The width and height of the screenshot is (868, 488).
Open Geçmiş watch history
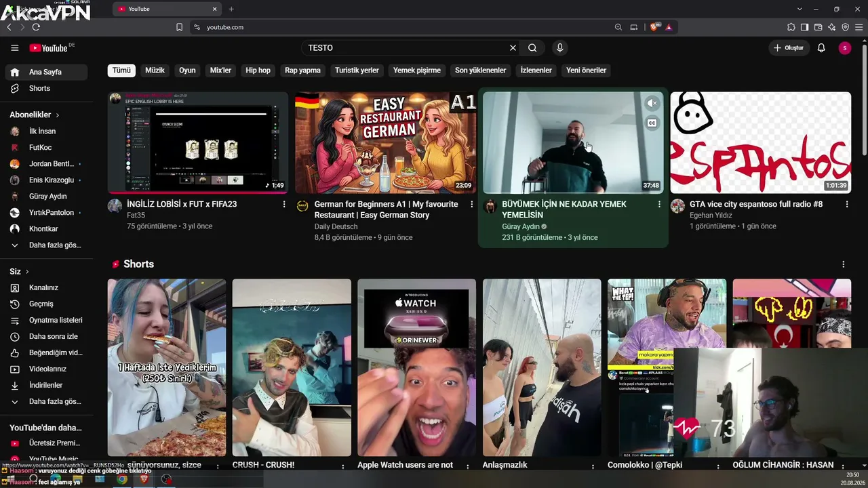46,304
